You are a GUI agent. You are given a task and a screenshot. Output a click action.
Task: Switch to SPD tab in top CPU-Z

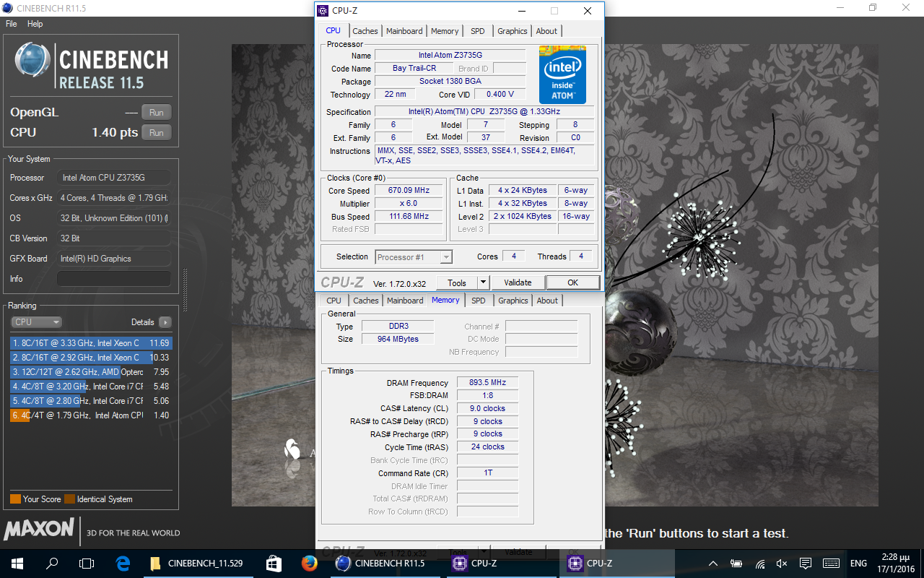point(478,31)
